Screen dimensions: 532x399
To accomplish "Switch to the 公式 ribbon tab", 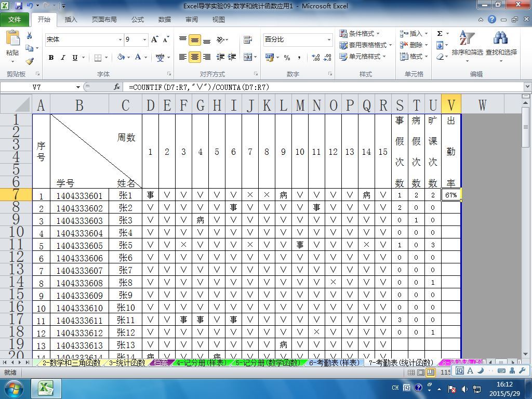I will [x=137, y=20].
